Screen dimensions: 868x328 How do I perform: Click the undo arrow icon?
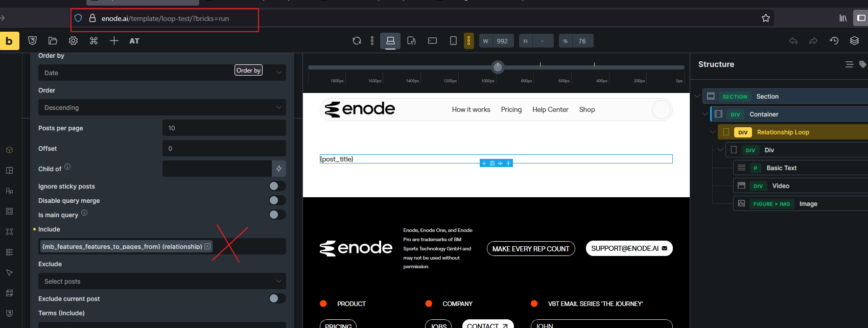[x=793, y=41]
